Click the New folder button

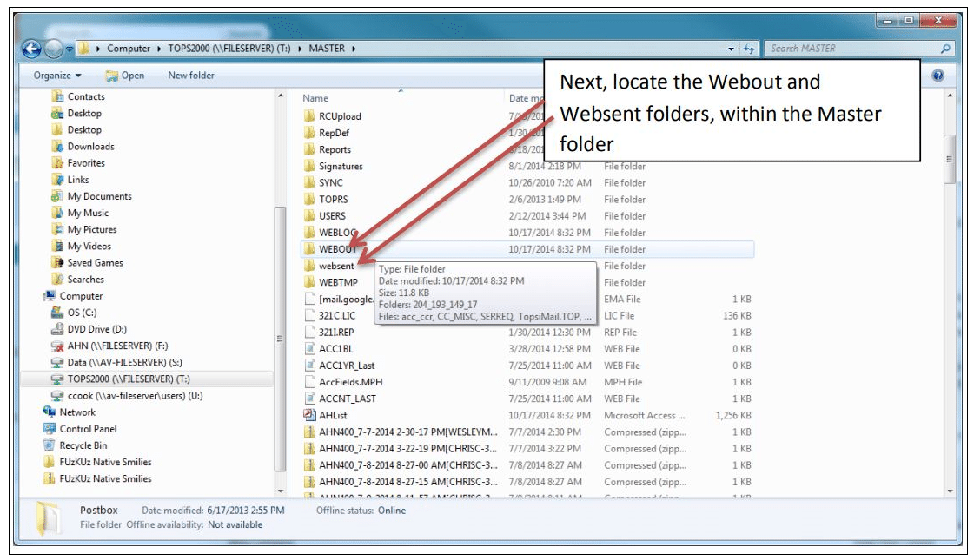(x=191, y=76)
